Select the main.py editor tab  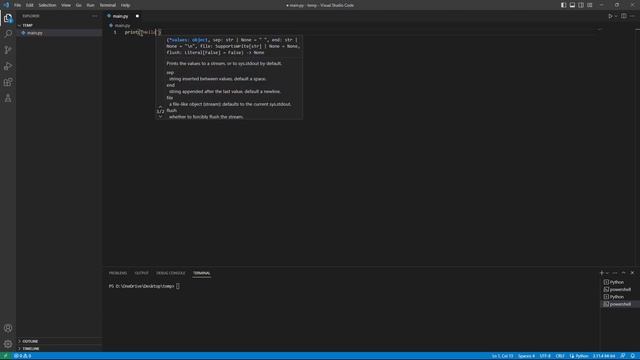[120, 16]
